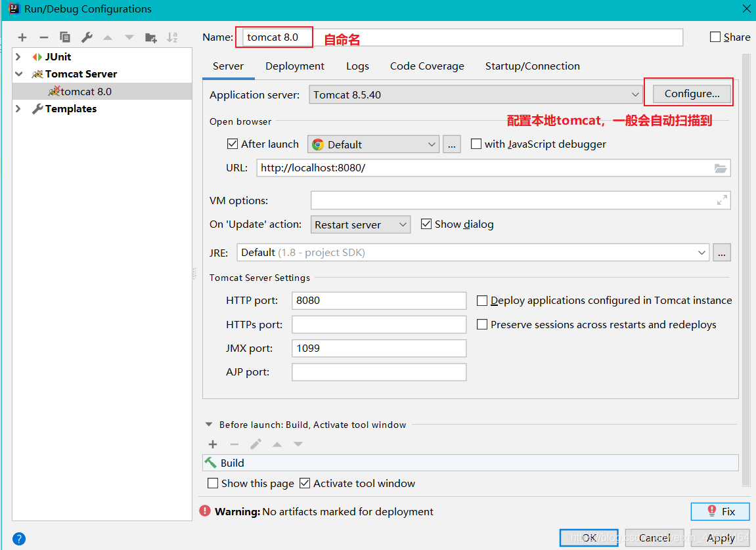Screen dimensions: 756x550
Task: Switch to the Code Coverage tab
Action: (x=427, y=66)
